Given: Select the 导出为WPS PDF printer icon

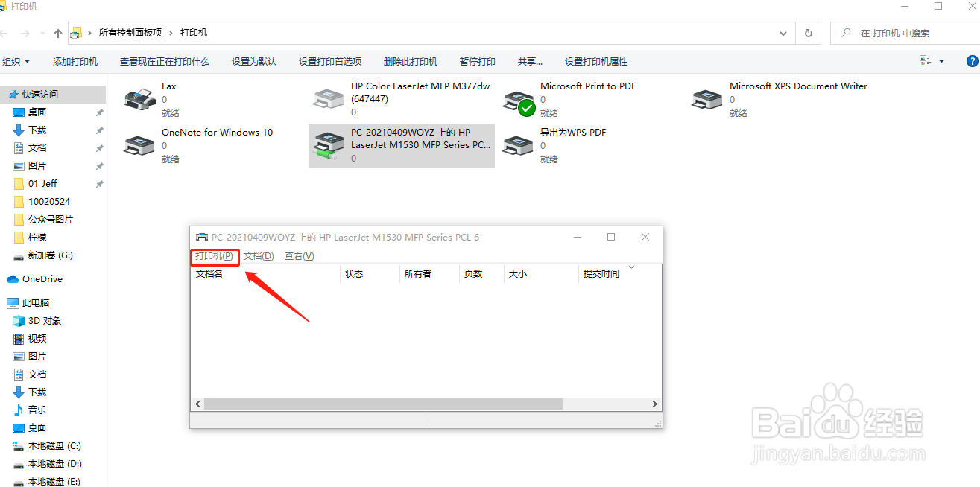Looking at the screenshot, I should [x=517, y=145].
